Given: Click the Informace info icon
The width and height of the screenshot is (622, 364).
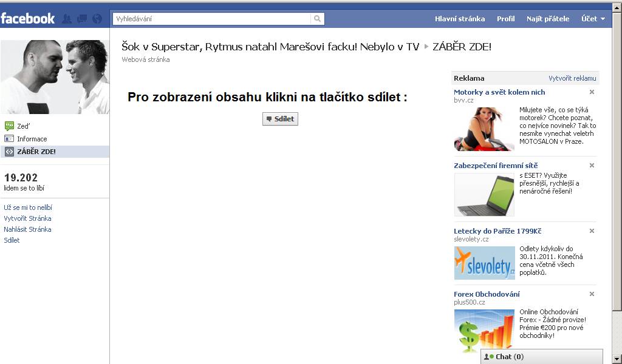Looking at the screenshot, I should point(9,139).
